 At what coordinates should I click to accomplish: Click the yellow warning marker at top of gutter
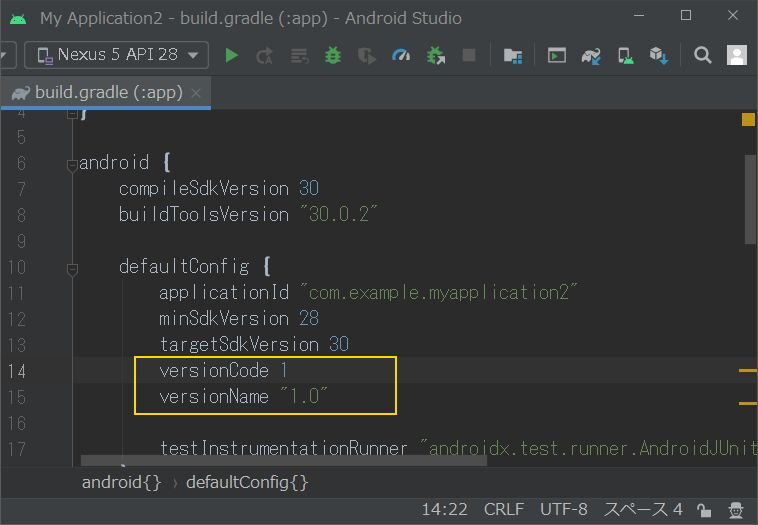pyautogui.click(x=748, y=119)
